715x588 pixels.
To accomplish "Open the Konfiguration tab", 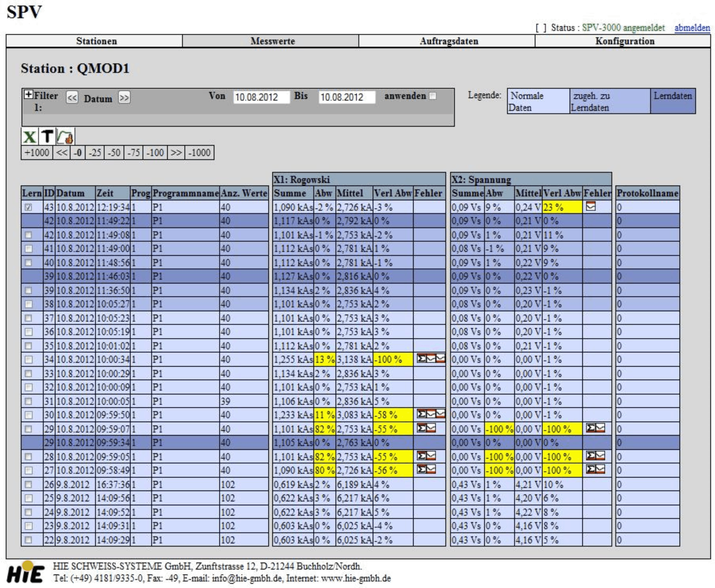I will (x=625, y=41).
